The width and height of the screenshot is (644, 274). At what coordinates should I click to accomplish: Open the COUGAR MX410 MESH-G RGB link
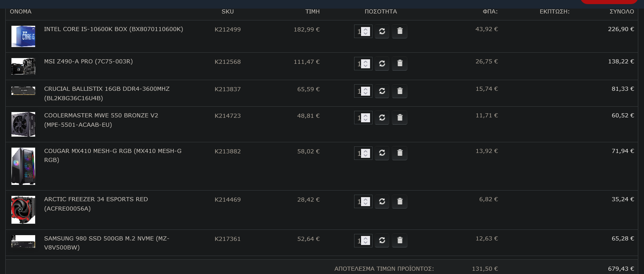pyautogui.click(x=113, y=155)
